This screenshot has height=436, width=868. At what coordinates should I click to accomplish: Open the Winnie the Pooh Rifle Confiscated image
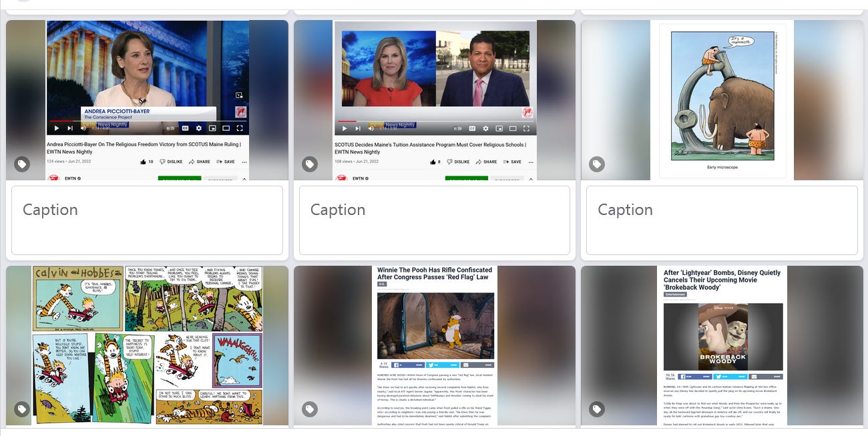coord(435,346)
